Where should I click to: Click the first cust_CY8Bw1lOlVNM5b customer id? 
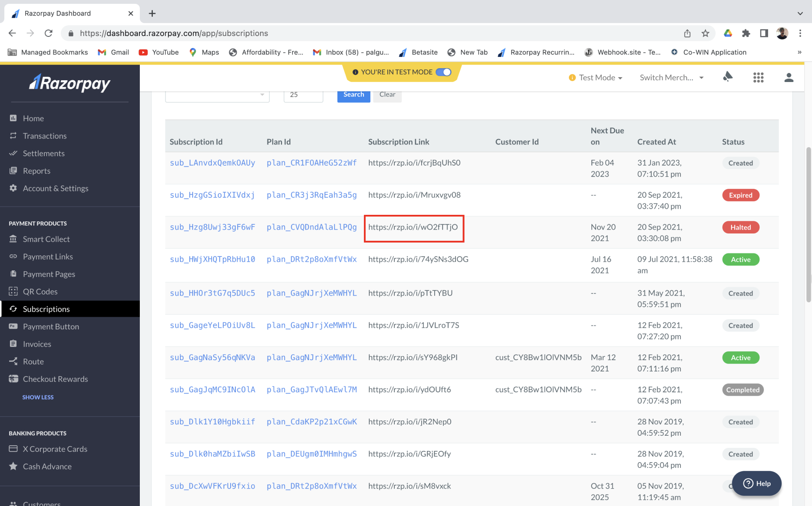coord(538,357)
